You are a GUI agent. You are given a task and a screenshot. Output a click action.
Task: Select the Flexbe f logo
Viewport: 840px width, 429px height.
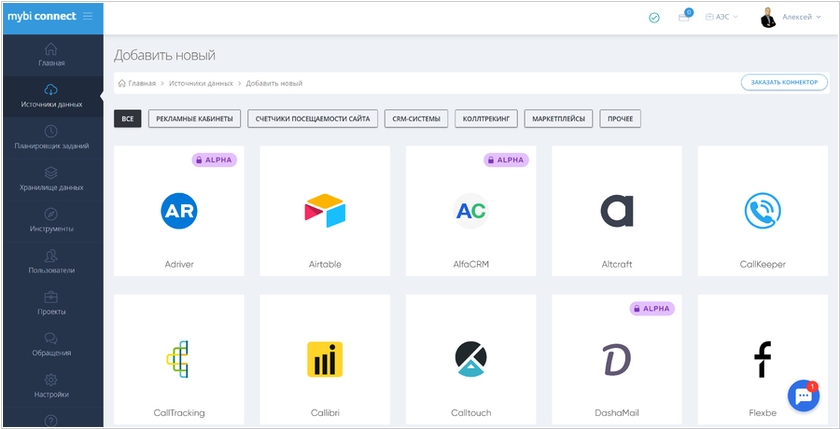(x=762, y=359)
